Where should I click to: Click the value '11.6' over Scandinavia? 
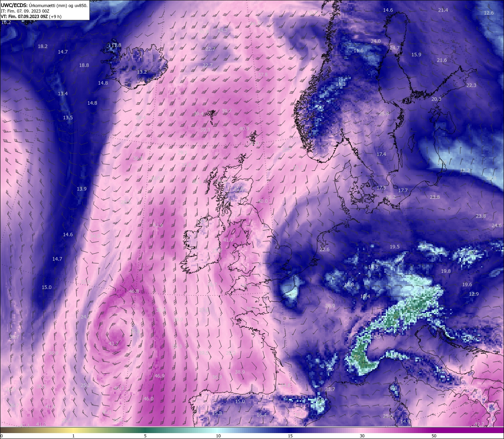358,51
